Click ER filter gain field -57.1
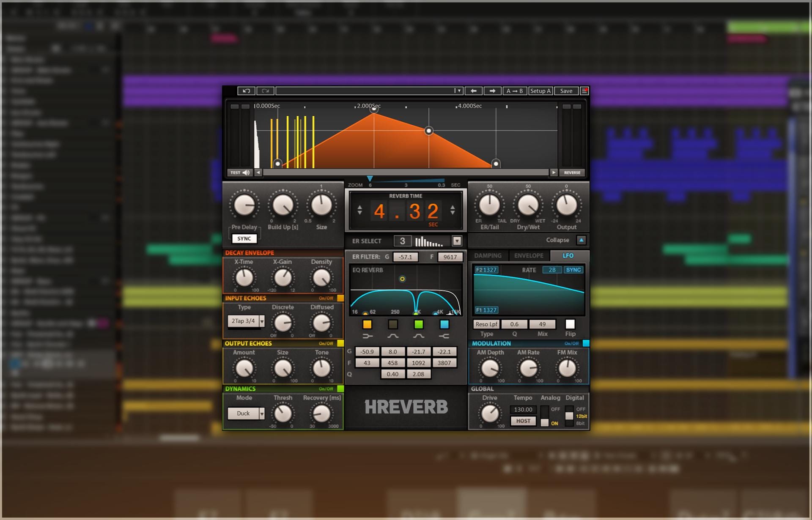 (405, 257)
